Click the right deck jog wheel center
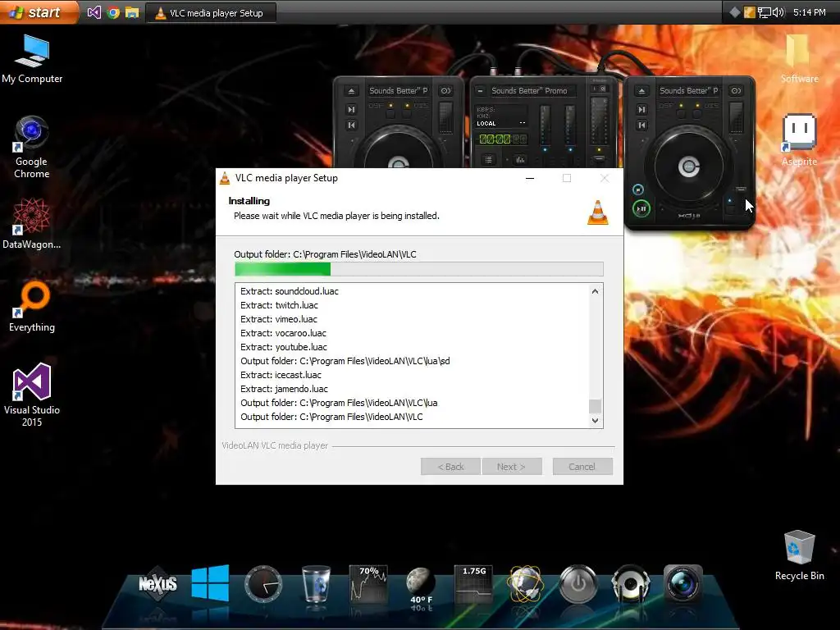Screen dimensions: 840x630 [689, 167]
